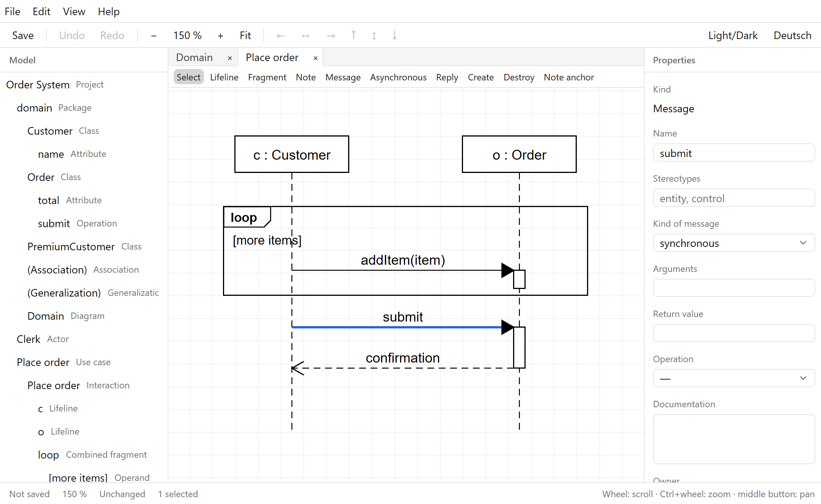Zoom out with the minus button
This screenshot has width=821, height=504.
click(154, 35)
